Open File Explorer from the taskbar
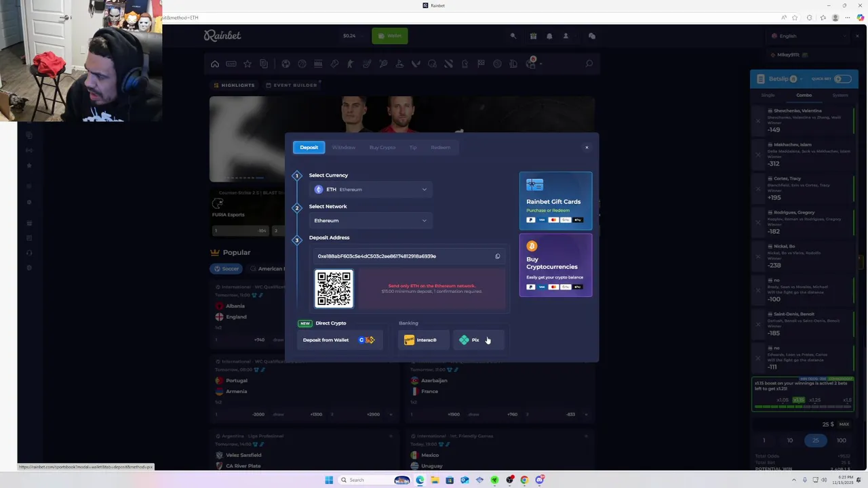This screenshot has height=488, width=868. click(435, 480)
